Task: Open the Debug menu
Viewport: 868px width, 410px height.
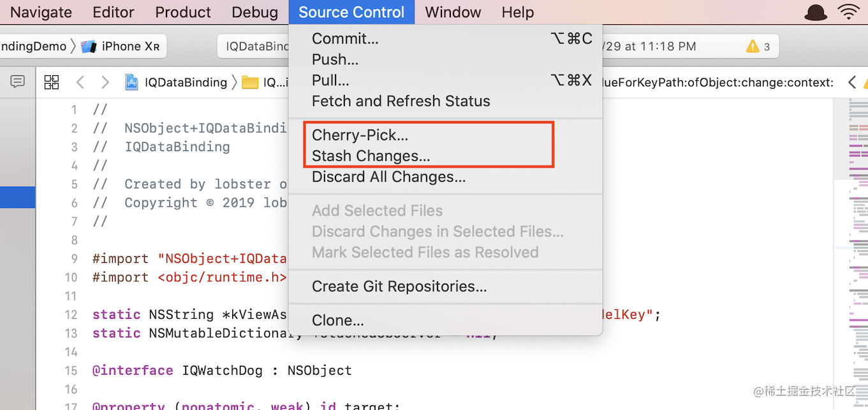Action: pyautogui.click(x=255, y=12)
